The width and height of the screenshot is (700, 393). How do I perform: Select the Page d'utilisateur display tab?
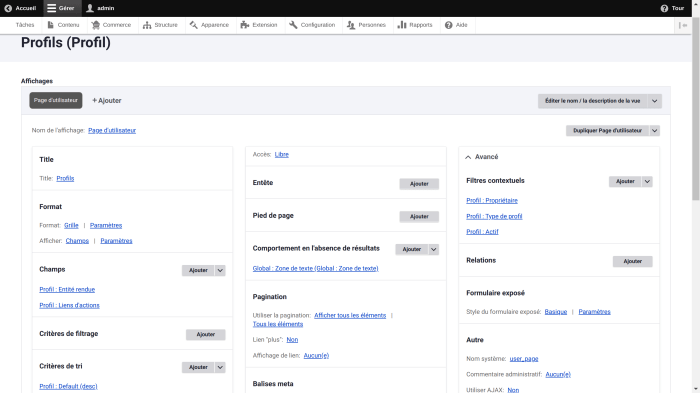point(56,100)
